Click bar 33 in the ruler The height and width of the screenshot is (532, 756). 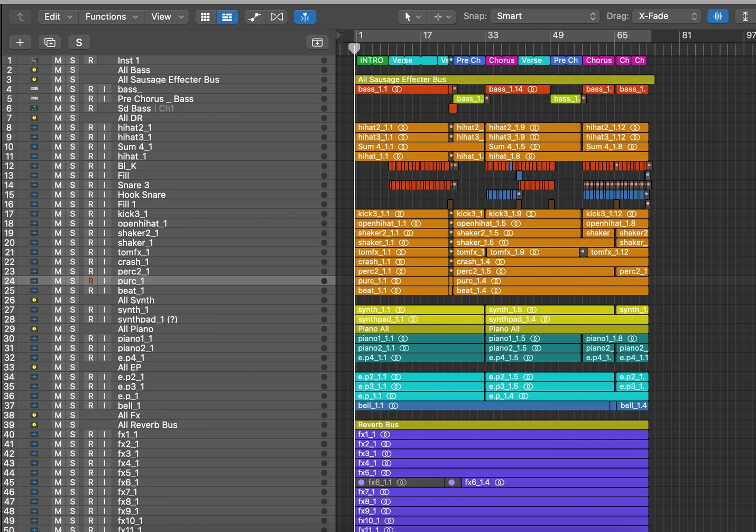pos(493,35)
